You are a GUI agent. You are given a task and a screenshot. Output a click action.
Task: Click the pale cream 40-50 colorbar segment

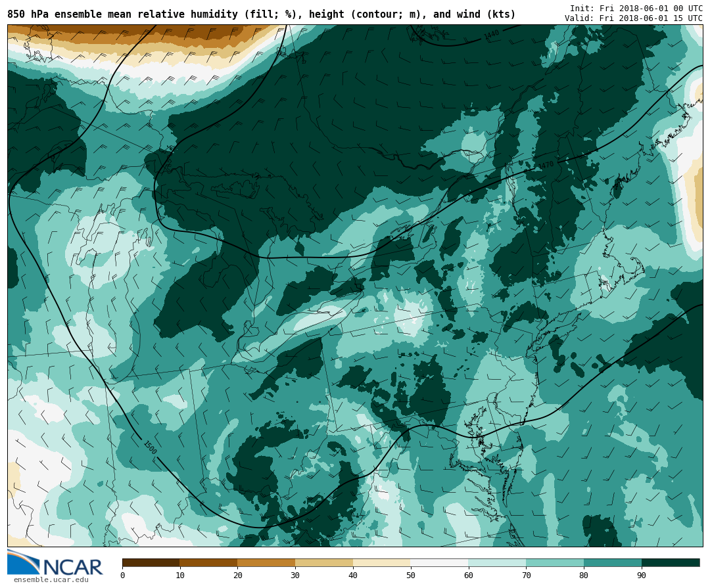pos(382,562)
